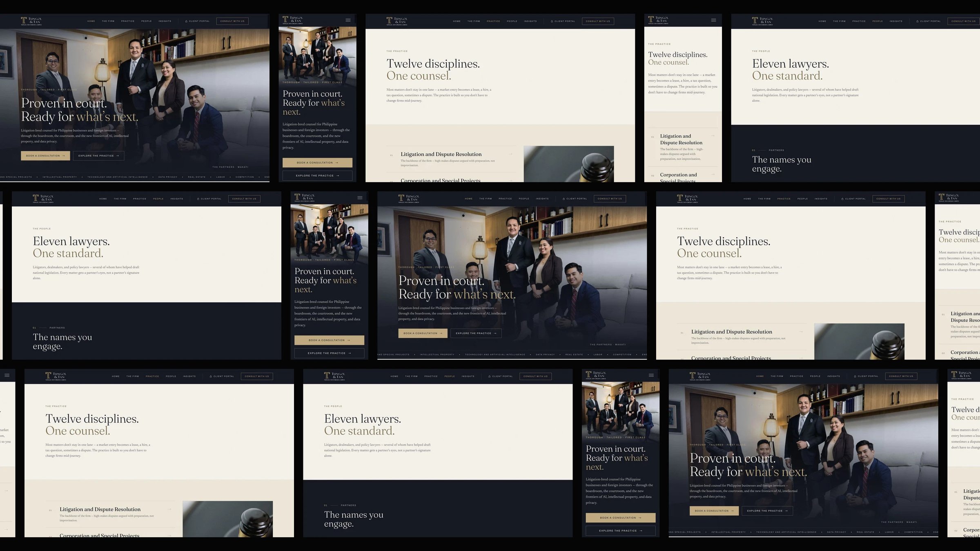
Task: Click Litigation row arrow in top-row desktop practice mockup
Action: (x=510, y=154)
